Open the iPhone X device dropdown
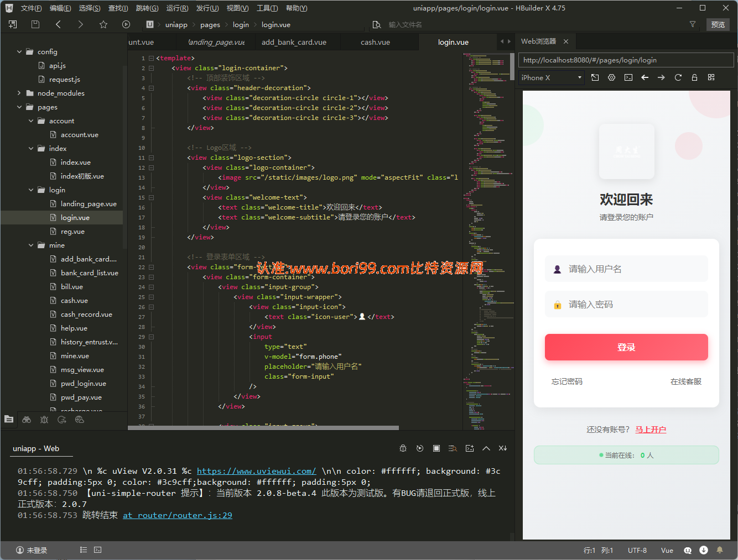Screen dimensions: 738x560 (x=552, y=77)
